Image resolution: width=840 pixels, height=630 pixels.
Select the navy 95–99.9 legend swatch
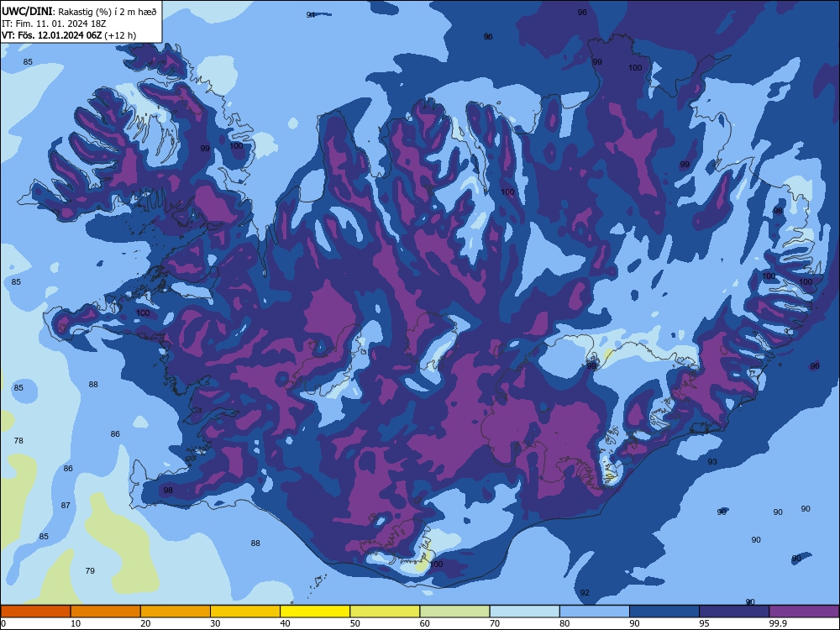coord(734,612)
